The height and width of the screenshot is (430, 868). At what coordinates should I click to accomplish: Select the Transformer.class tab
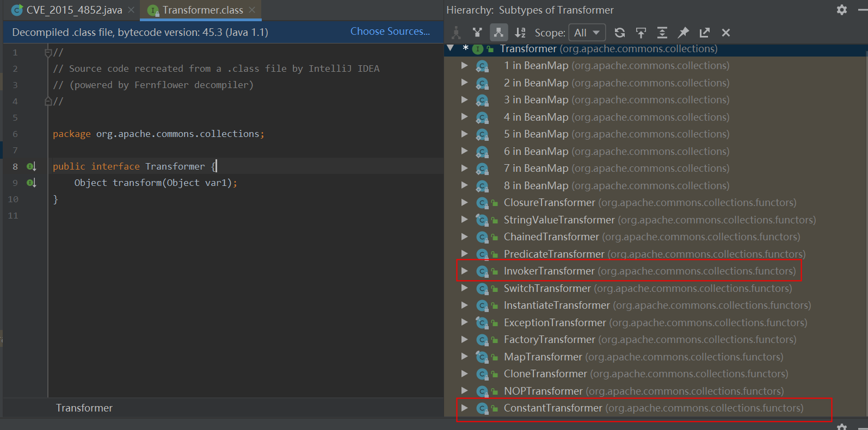pos(202,10)
